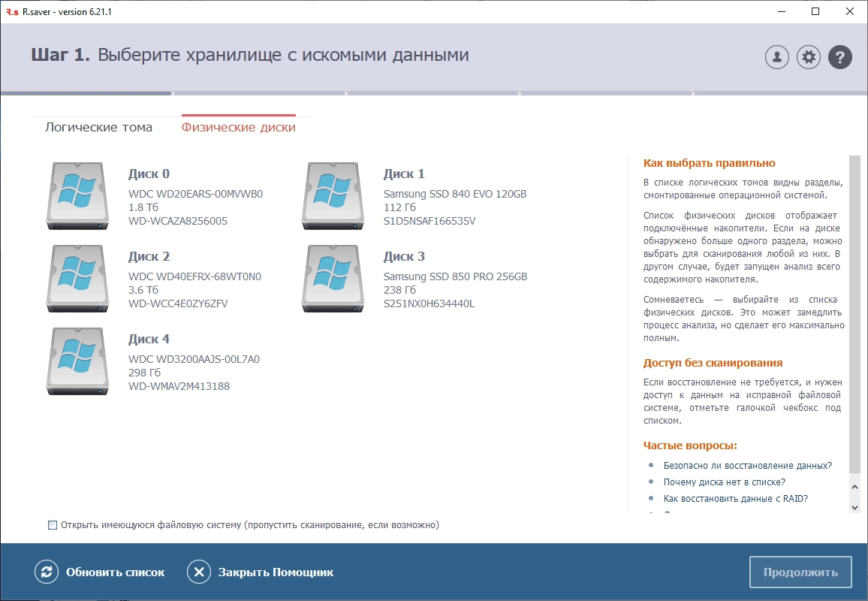Click heading Частые вопросы:
This screenshot has width=868, height=601.
(690, 445)
